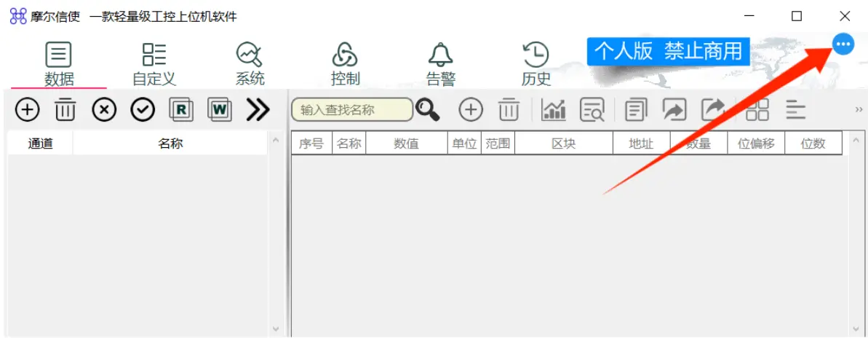Click the 位偏移 column header
Screen dimensions: 868x338
click(x=756, y=144)
